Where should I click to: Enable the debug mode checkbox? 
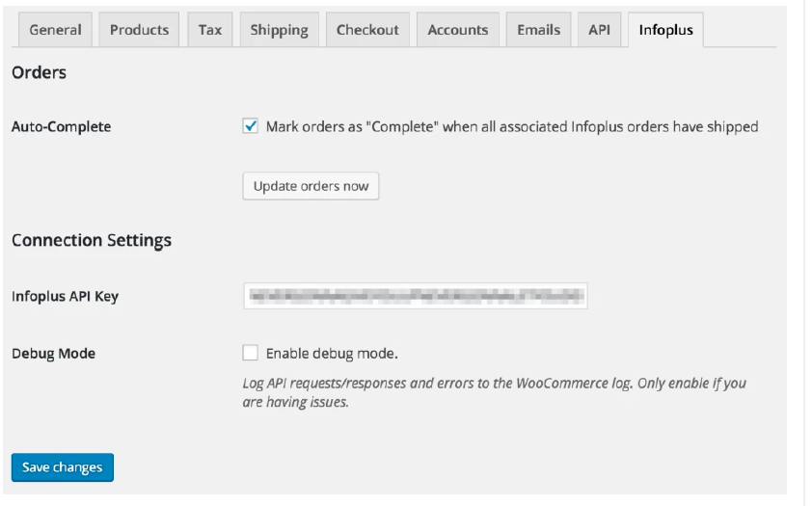pyautogui.click(x=250, y=353)
